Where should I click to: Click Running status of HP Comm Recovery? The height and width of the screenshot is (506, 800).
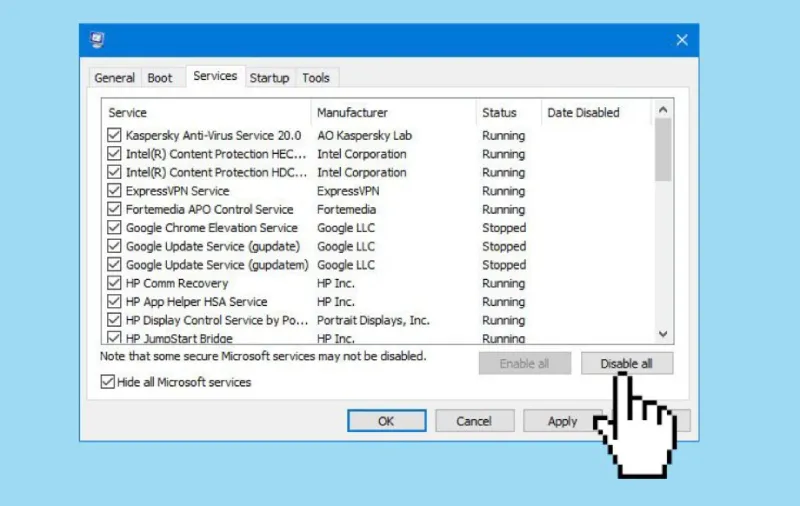pos(504,283)
